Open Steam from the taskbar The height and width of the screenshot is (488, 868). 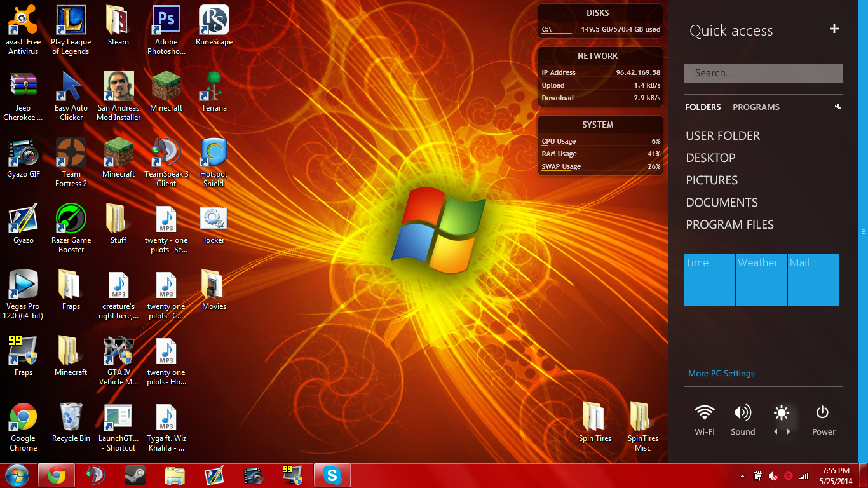[x=135, y=475]
